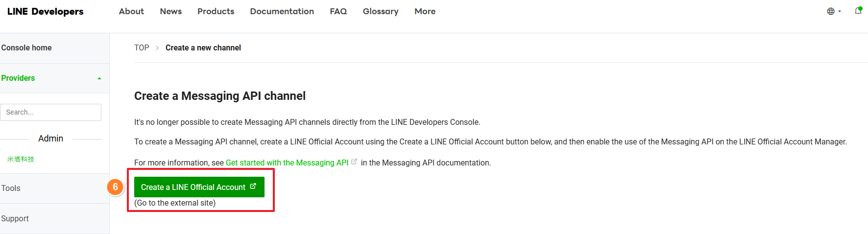Open the language globe selector
Screen dimensions: 868x234
pyautogui.click(x=833, y=11)
